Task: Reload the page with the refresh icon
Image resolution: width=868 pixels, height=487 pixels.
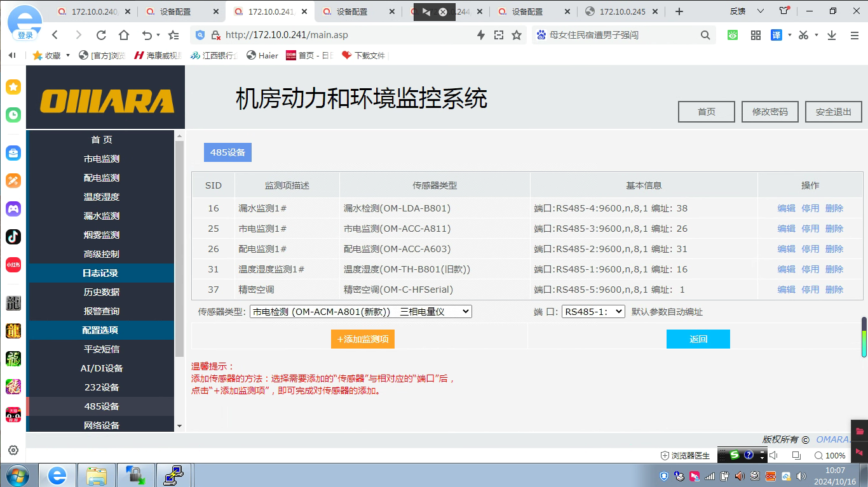Action: (x=101, y=35)
